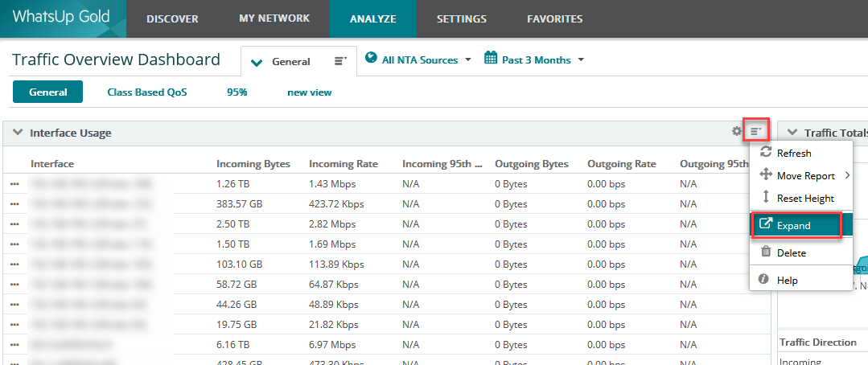Open the General tab view menu icon

[340, 61]
